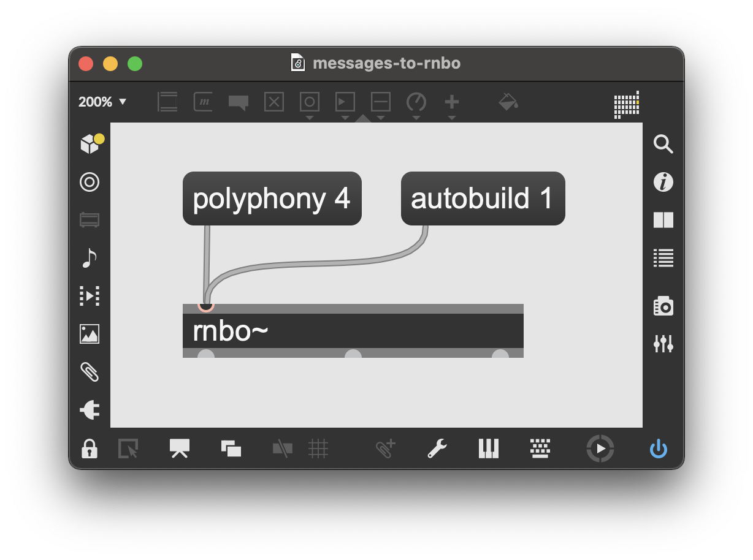Open the mixer parameters sliders icon

[x=663, y=344]
